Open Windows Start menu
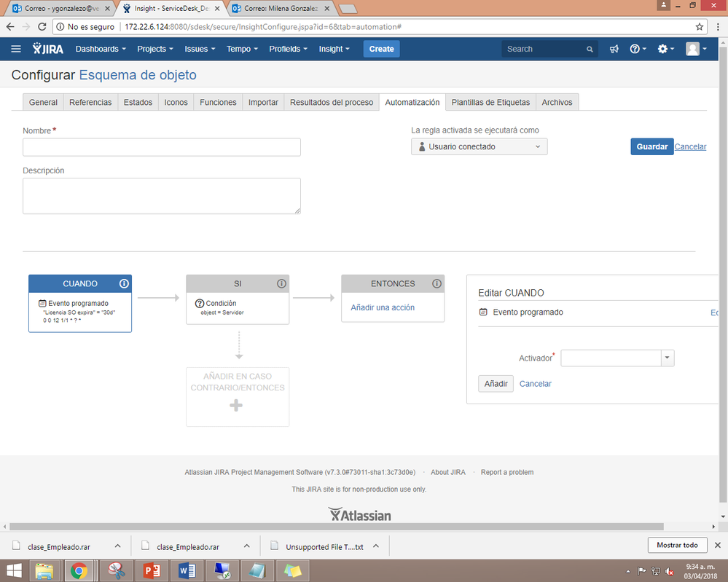The height and width of the screenshot is (582, 728). pyautogui.click(x=14, y=571)
